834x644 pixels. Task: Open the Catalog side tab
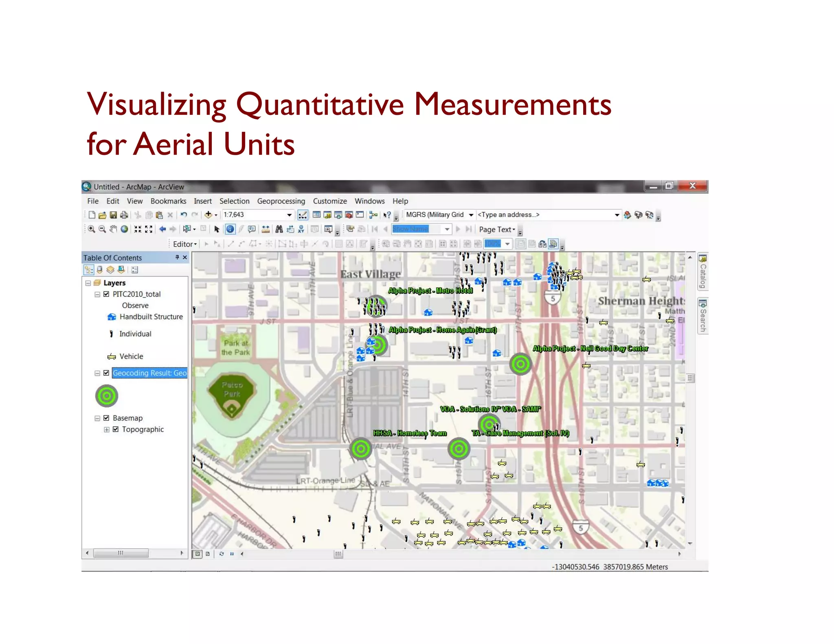(703, 272)
